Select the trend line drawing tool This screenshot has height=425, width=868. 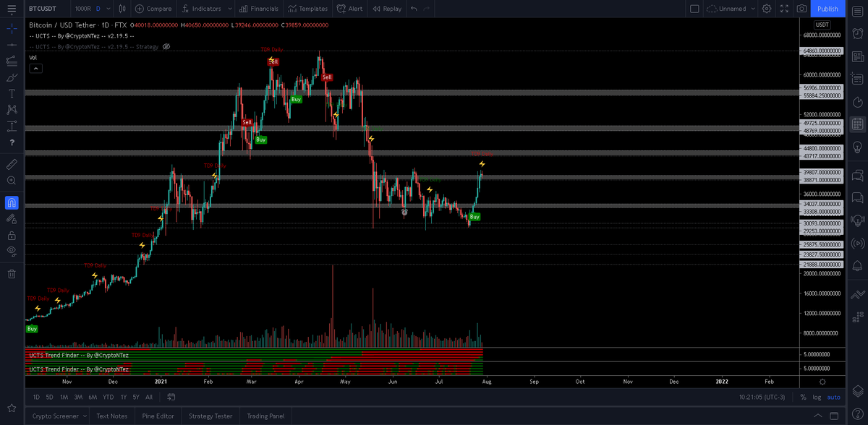(12, 45)
